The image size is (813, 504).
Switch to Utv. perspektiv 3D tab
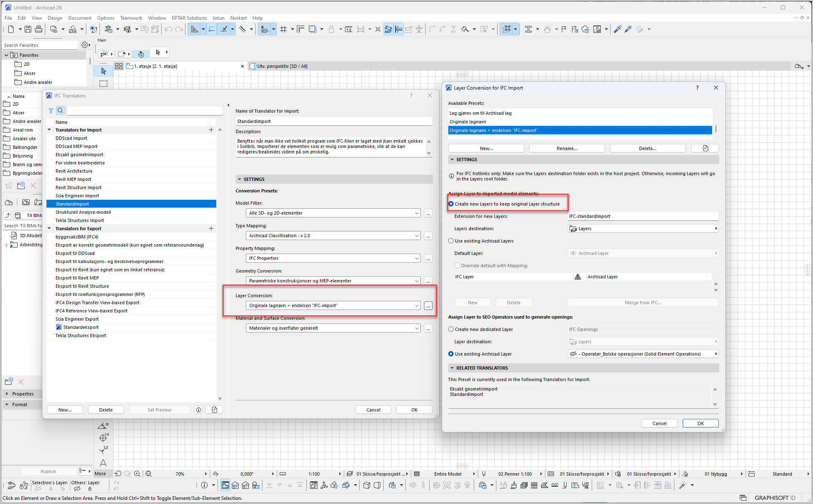tap(282, 66)
